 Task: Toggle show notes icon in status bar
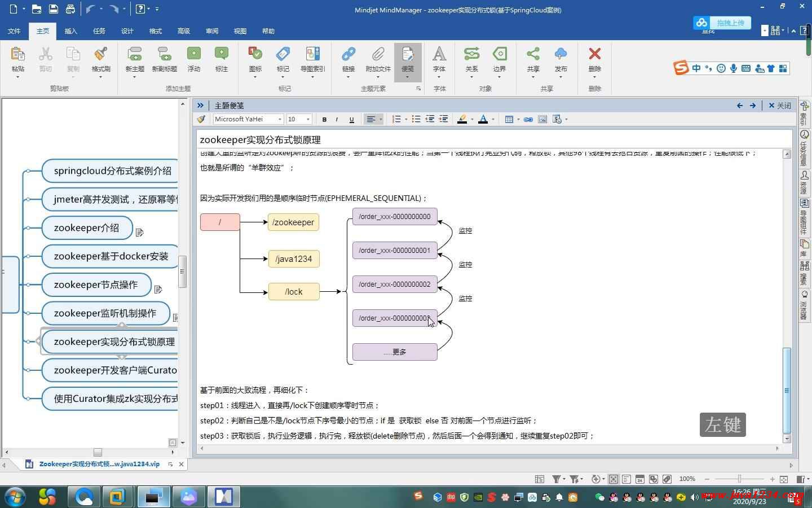(626, 479)
